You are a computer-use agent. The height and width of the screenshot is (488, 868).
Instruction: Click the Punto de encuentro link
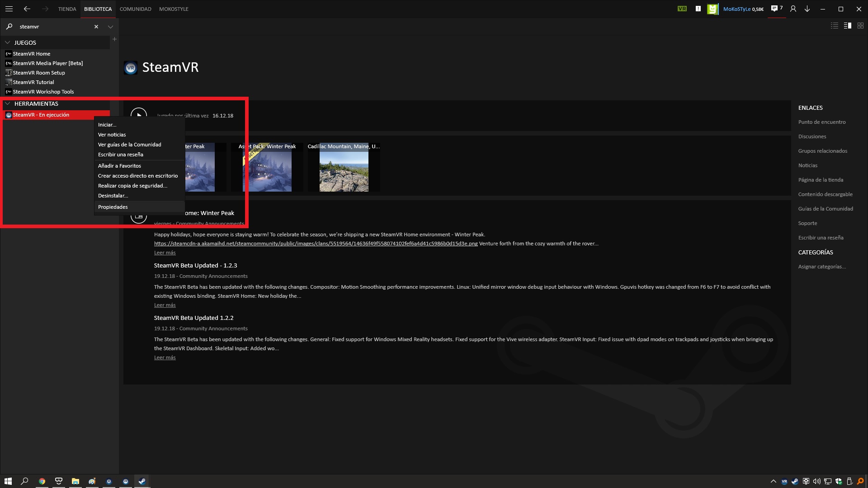(821, 122)
